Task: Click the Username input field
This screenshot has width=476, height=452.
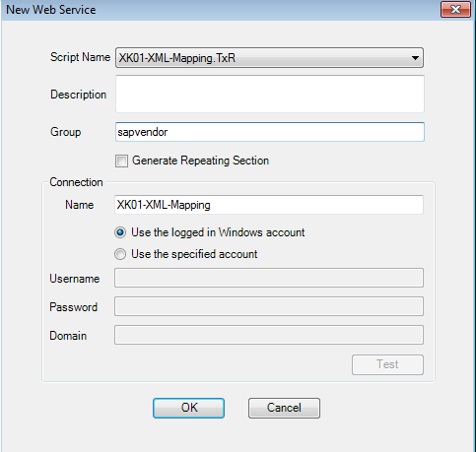Action: tap(269, 278)
